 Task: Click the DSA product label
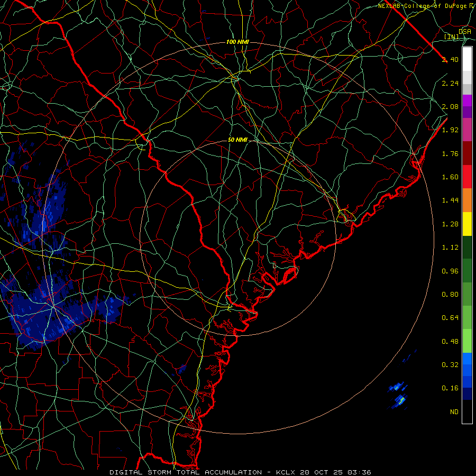465,32
